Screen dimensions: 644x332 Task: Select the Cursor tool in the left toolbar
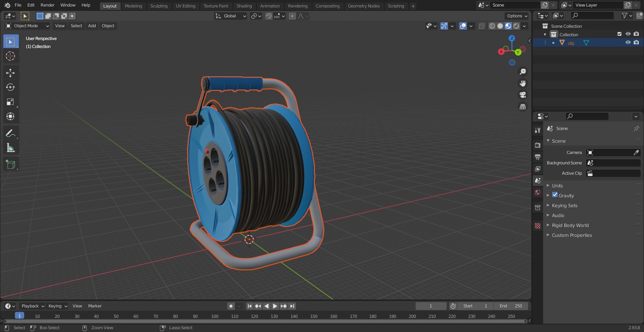10,56
